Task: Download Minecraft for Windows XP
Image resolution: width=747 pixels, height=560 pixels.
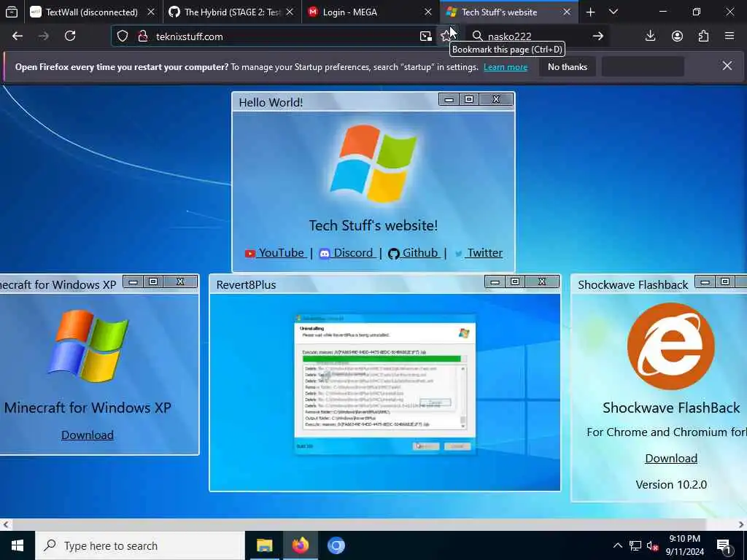Action: 88,435
